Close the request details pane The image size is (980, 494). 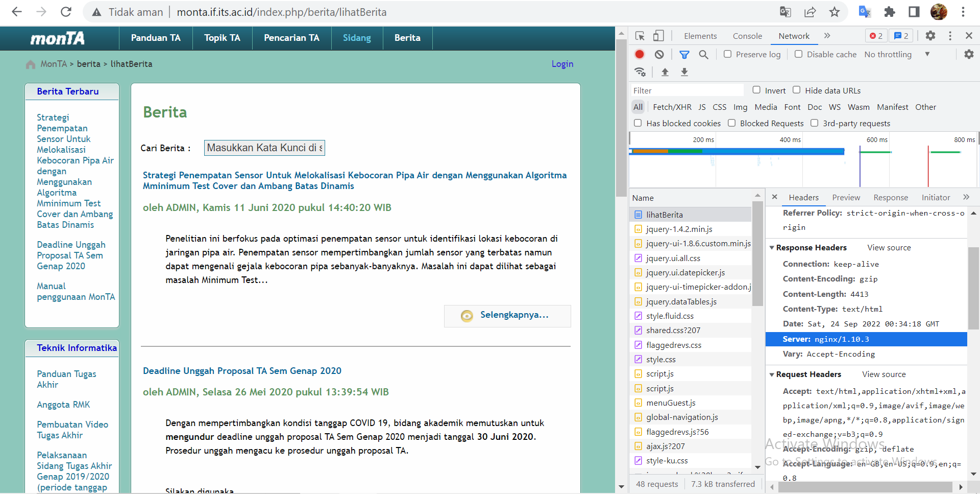[x=775, y=197]
